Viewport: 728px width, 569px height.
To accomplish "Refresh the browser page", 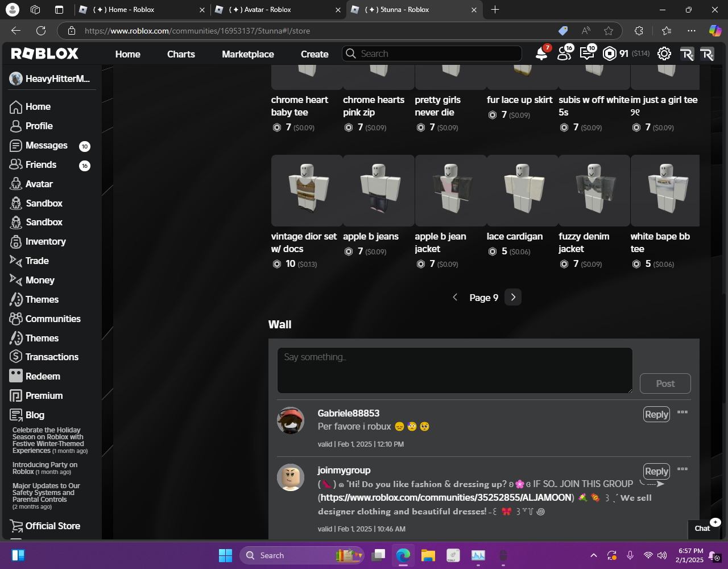I will click(x=41, y=31).
